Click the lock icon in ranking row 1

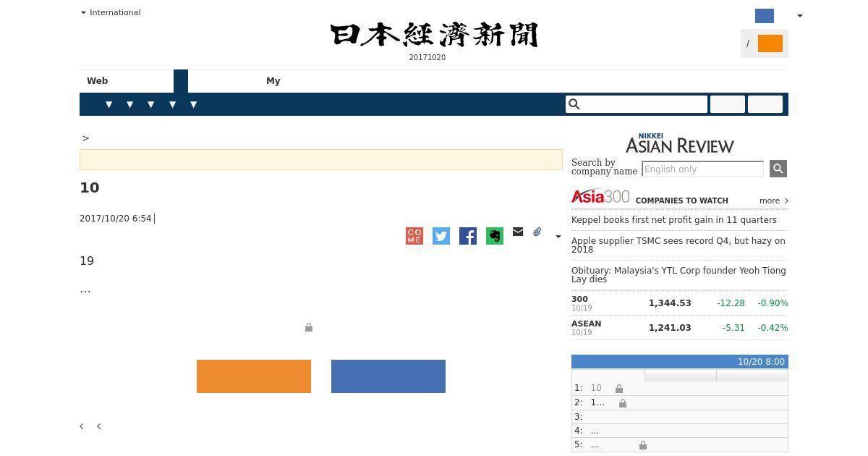619,389
